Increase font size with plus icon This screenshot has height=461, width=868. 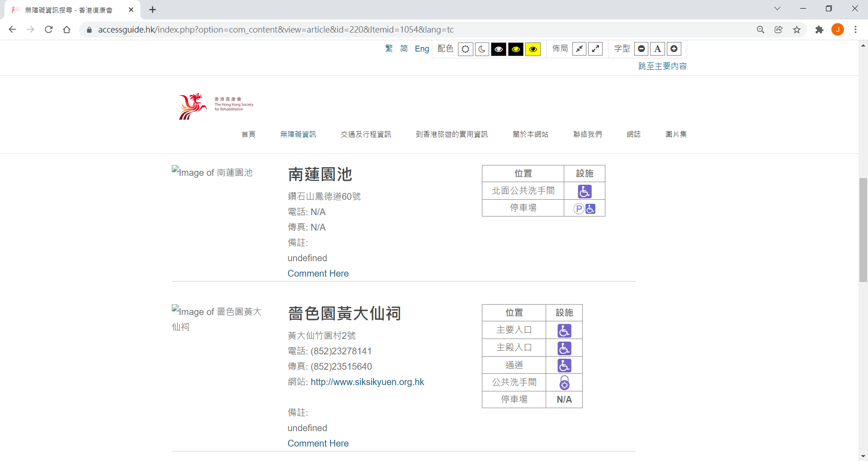coord(674,49)
